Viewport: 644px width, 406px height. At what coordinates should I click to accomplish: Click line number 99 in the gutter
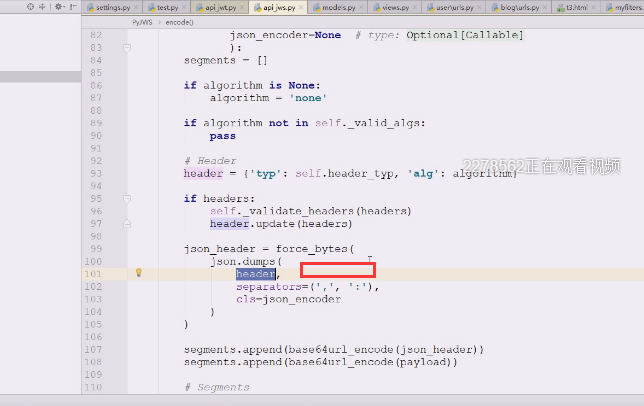(x=96, y=249)
